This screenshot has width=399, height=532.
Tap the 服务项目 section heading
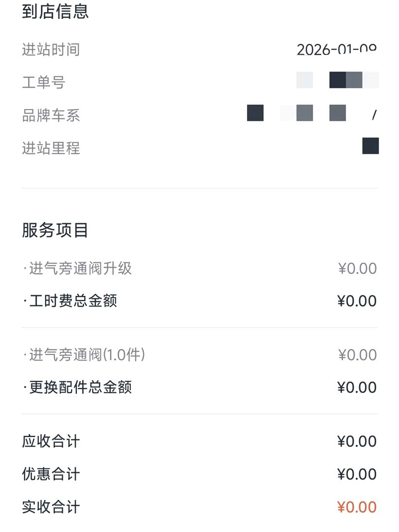(55, 230)
